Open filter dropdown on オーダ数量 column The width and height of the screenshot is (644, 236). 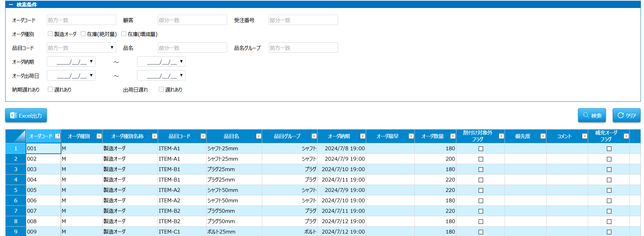[x=453, y=136]
